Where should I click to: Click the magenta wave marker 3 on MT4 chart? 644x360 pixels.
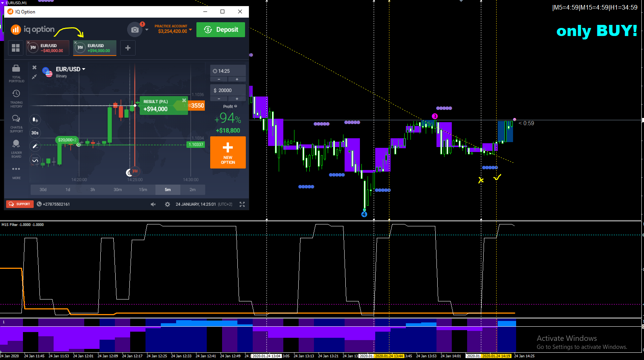(435, 116)
